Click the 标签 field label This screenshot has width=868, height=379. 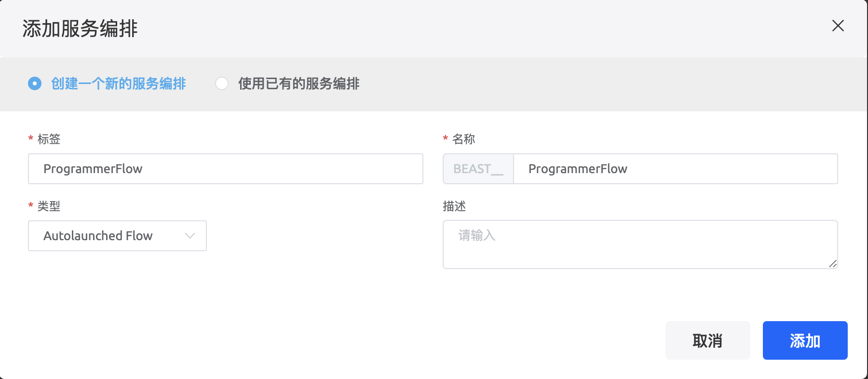(49, 139)
